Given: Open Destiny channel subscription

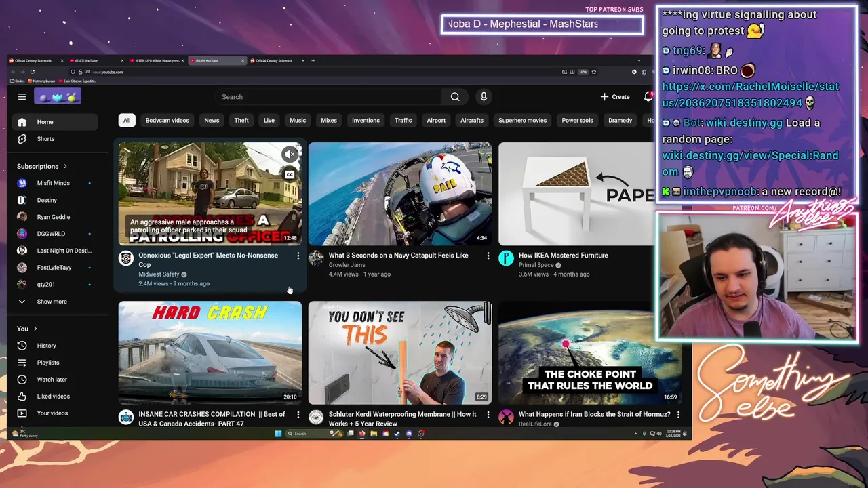Looking at the screenshot, I should click(x=56, y=200).
